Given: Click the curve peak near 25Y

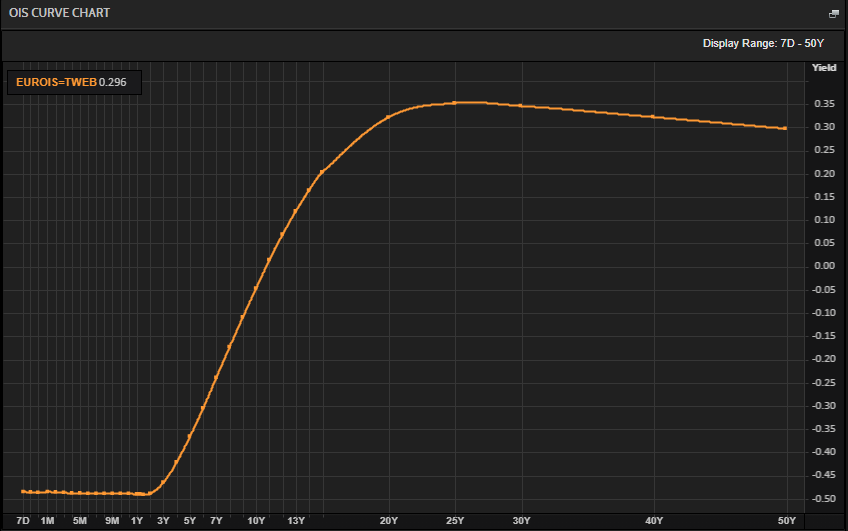Looking at the screenshot, I should [455, 102].
